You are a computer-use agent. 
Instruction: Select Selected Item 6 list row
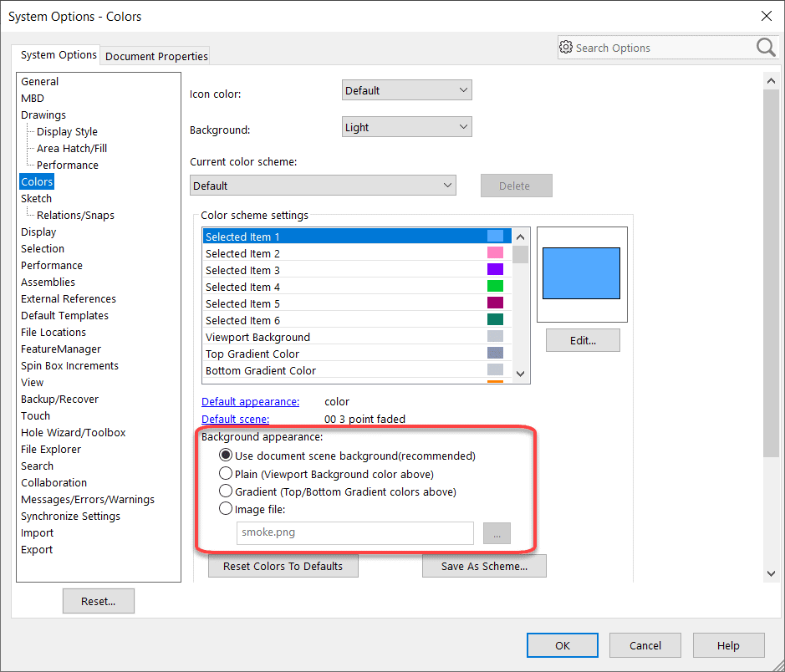(357, 320)
